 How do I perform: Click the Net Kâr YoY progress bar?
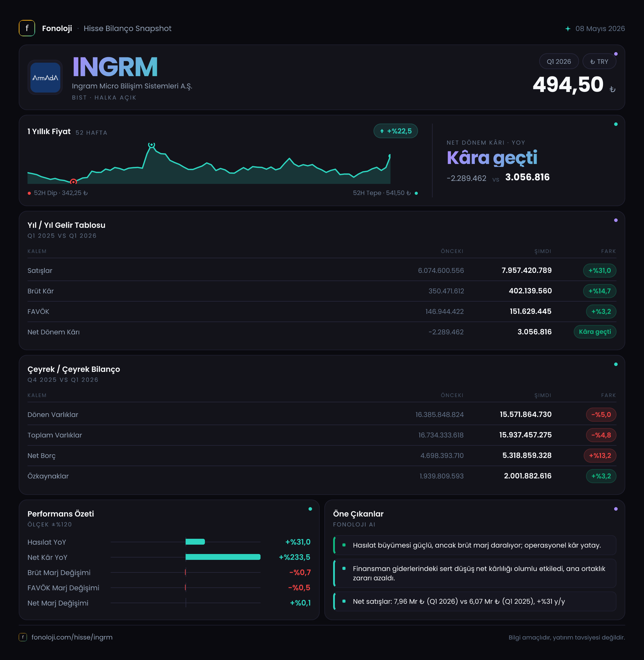223,557
